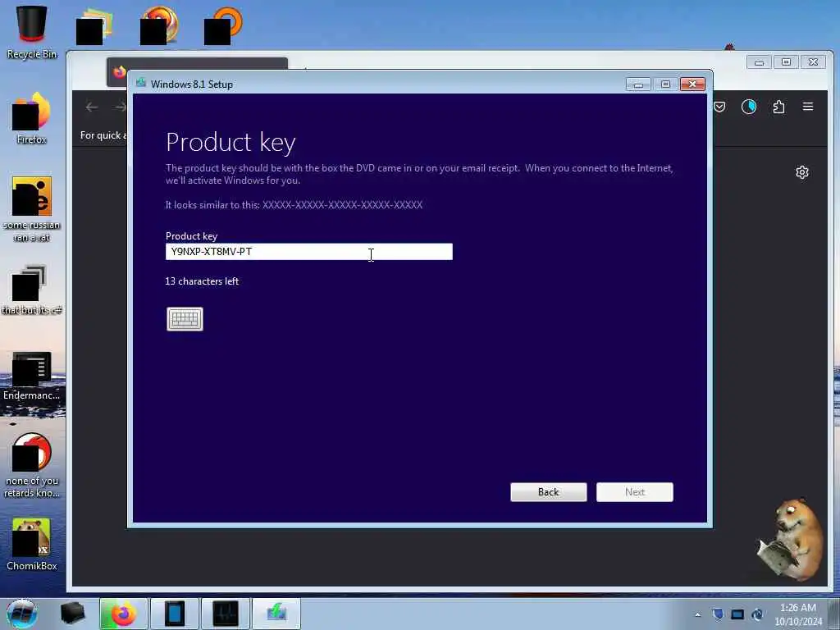
Task: Open first desktop icon right of Recycle Bin
Action: coord(94,27)
